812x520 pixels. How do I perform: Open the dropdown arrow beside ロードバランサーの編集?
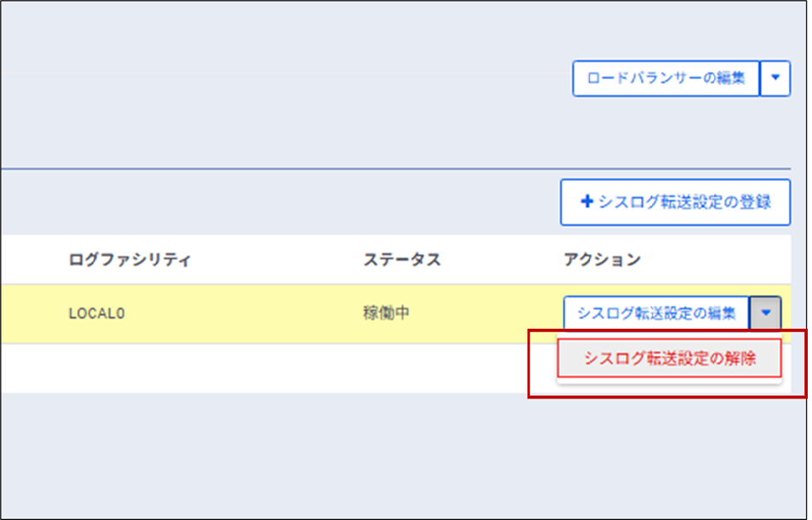775,78
